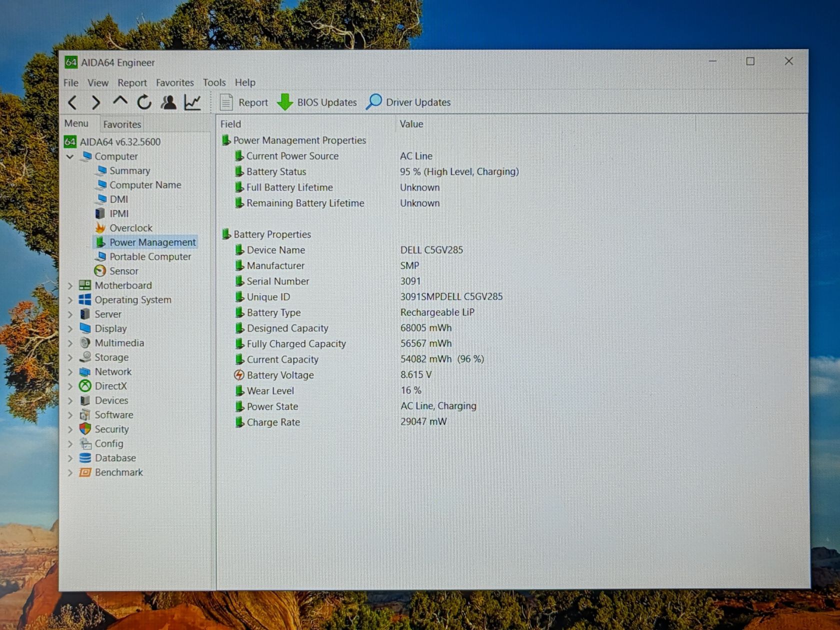Click the Report toolbar button
The width and height of the screenshot is (840, 630).
244,102
